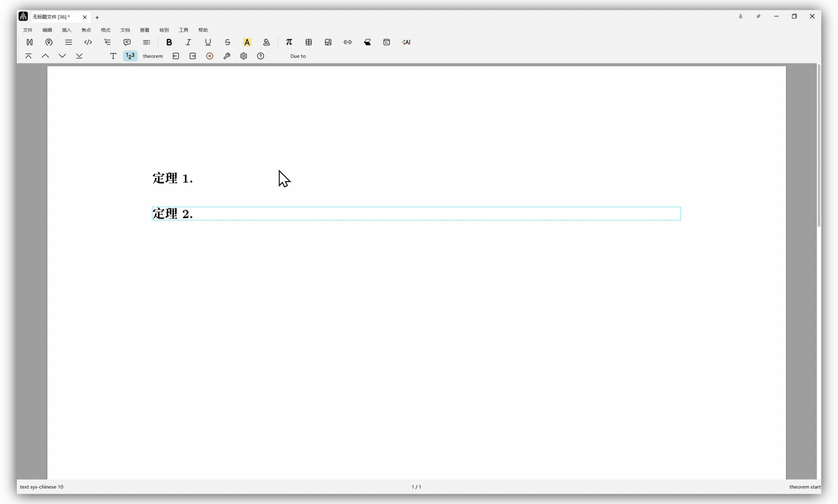Click the 'Due to' toolbar field

point(298,56)
